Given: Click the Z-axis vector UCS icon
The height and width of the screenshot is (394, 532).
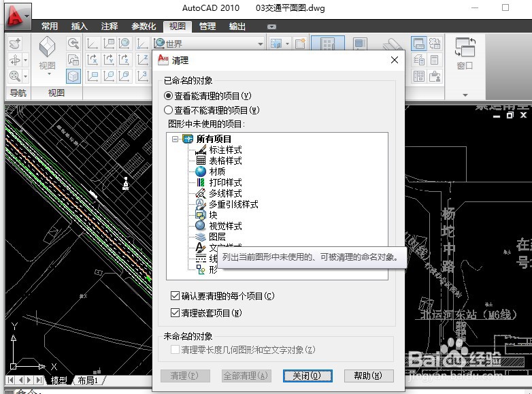Looking at the screenshot, I should 142,60.
